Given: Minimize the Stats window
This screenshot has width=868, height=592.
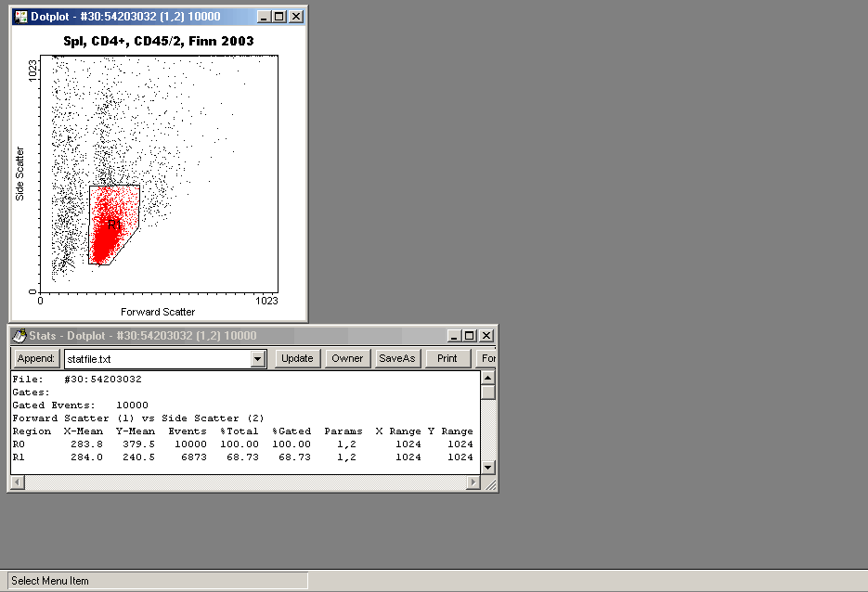Looking at the screenshot, I should (454, 336).
